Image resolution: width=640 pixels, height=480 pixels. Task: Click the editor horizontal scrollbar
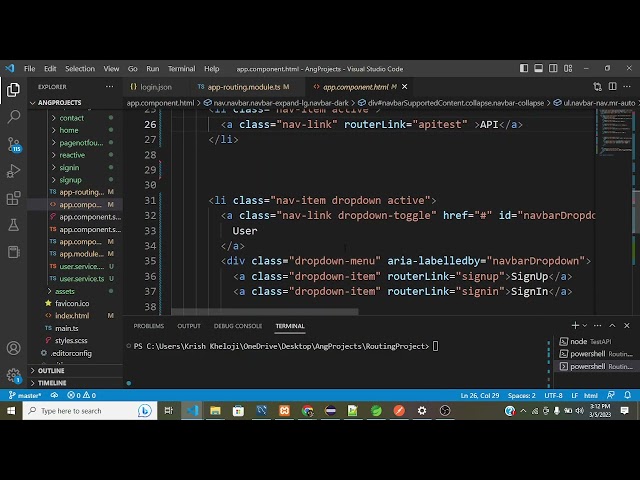click(264, 311)
